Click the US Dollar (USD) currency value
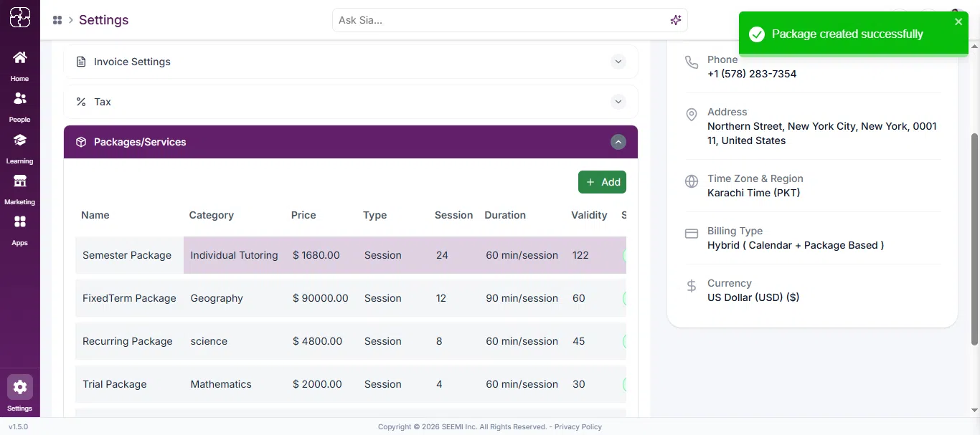Image resolution: width=980 pixels, height=435 pixels. (x=753, y=297)
